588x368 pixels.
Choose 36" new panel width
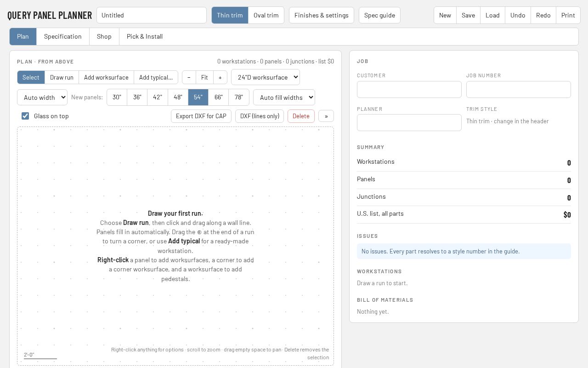click(x=137, y=97)
